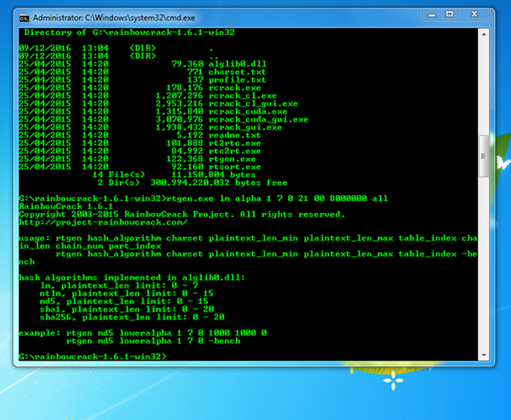The image size is (511, 420).
Task: Click the vertical scrollbar thumb
Action: pyautogui.click(x=484, y=156)
